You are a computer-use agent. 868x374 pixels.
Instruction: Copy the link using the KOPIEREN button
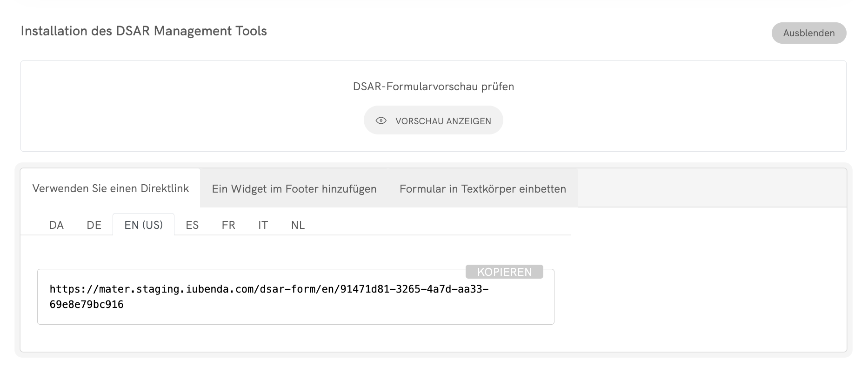pyautogui.click(x=504, y=272)
